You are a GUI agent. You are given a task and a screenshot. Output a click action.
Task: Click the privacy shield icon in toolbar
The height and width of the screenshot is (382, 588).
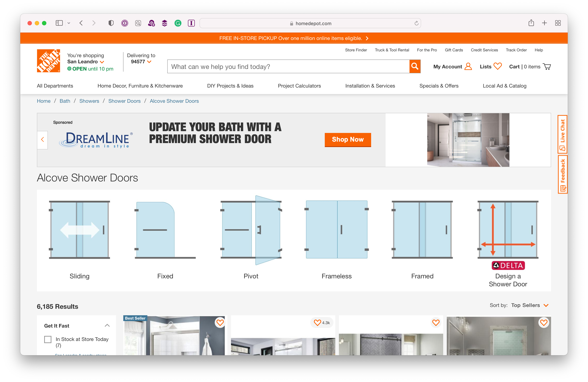tap(111, 23)
